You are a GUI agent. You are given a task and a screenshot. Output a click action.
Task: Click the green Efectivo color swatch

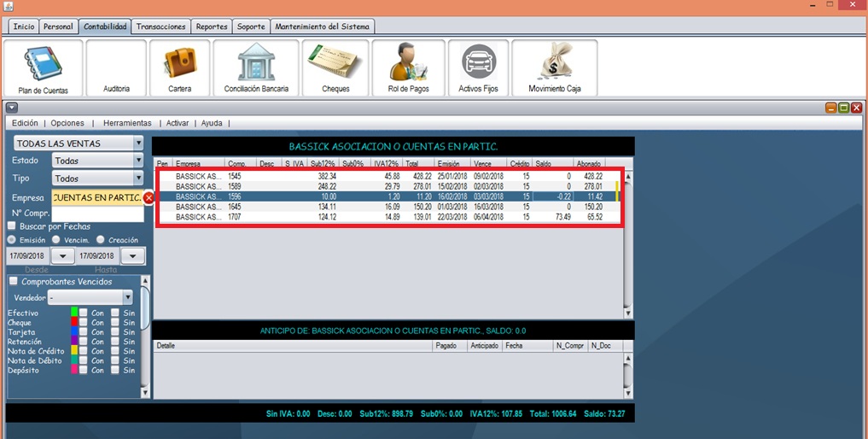pyautogui.click(x=74, y=313)
